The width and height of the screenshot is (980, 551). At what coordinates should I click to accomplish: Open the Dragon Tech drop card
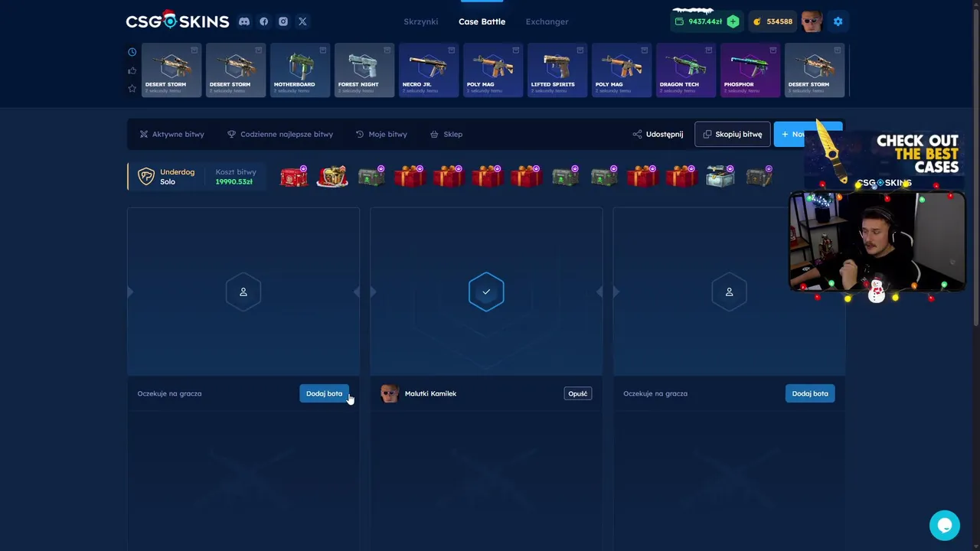click(686, 70)
